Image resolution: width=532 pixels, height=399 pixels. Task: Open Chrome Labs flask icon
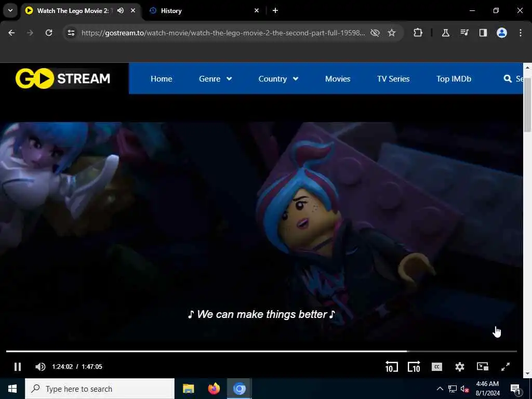[445, 33]
